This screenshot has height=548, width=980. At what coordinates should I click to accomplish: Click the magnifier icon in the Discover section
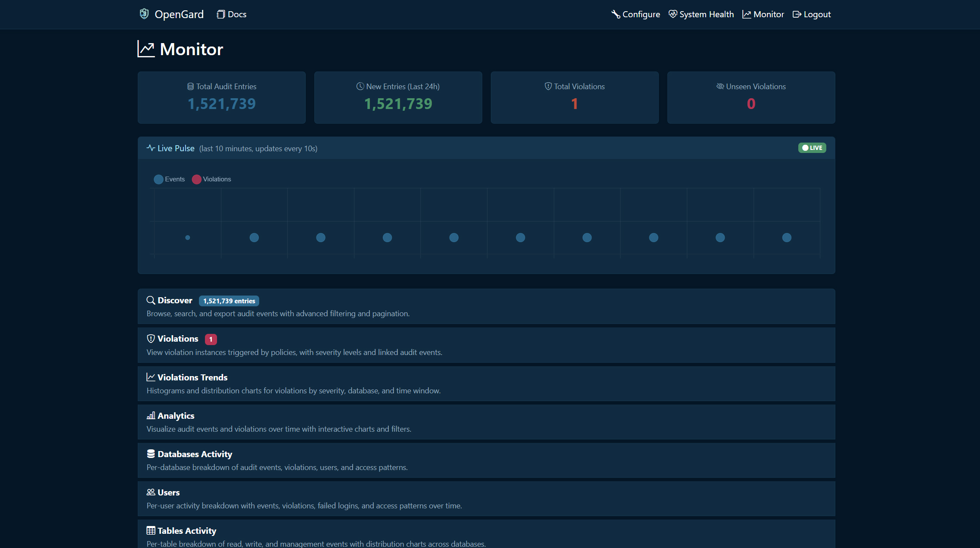point(151,300)
